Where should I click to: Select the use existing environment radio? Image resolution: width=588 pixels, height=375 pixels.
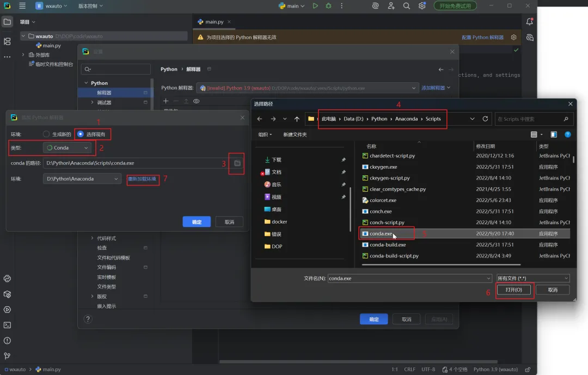[x=80, y=134]
